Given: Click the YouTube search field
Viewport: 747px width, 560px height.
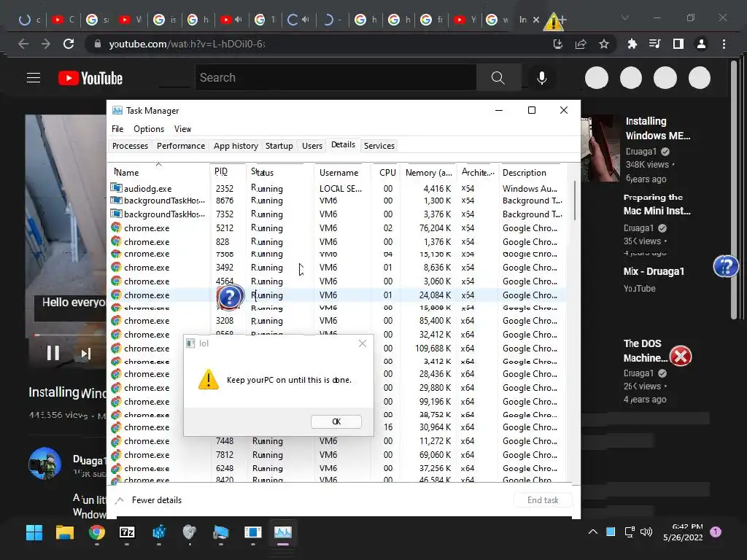Looking at the screenshot, I should click(336, 77).
